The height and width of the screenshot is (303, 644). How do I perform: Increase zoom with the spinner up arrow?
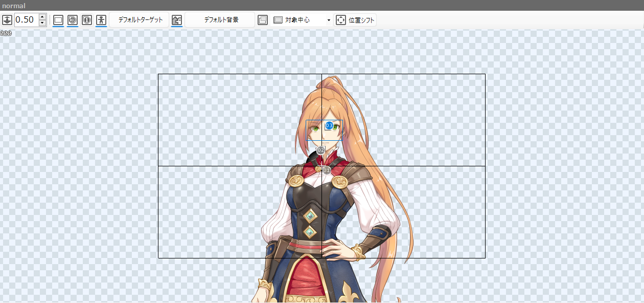pyautogui.click(x=42, y=17)
